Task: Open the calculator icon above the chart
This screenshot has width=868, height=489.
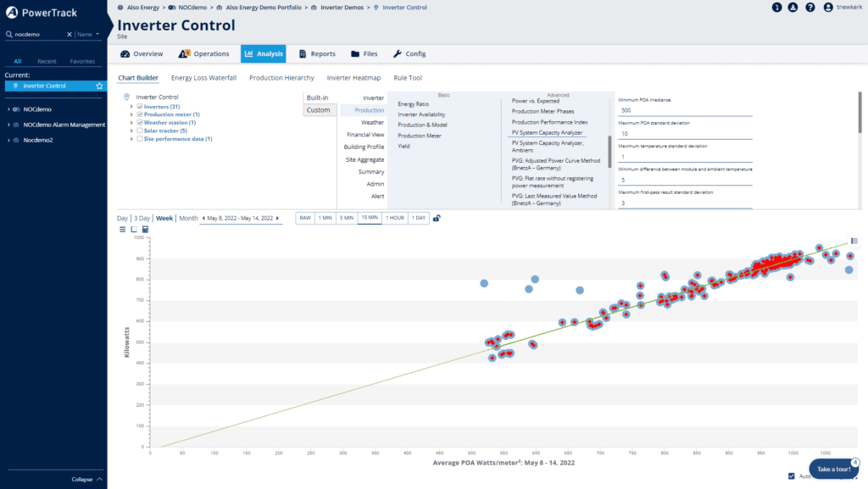Action: (x=145, y=230)
